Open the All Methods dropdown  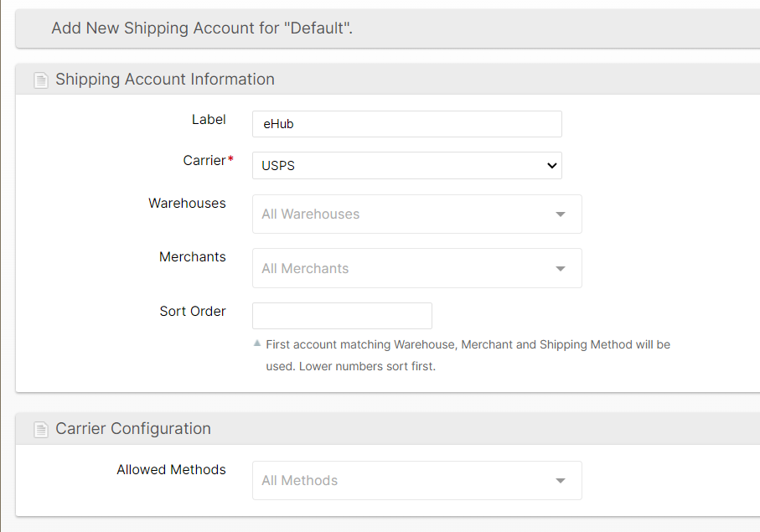pos(416,481)
